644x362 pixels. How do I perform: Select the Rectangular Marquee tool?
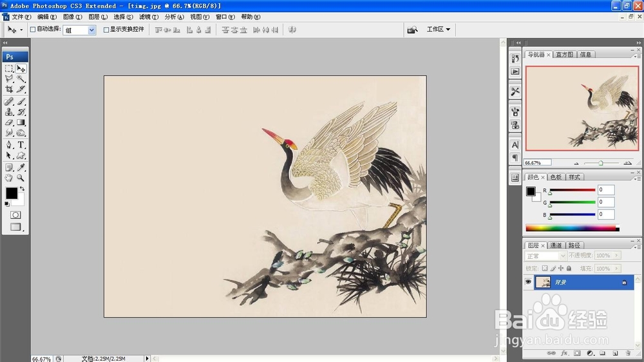click(9, 69)
